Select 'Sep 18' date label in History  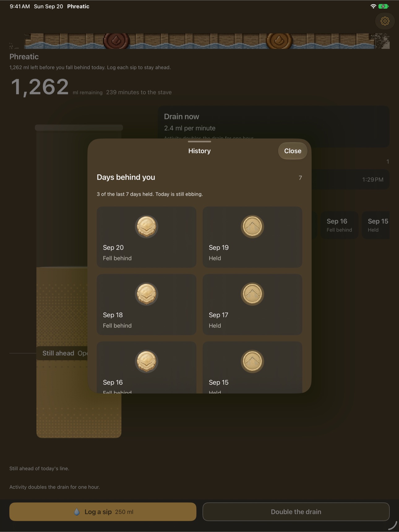pyautogui.click(x=113, y=315)
